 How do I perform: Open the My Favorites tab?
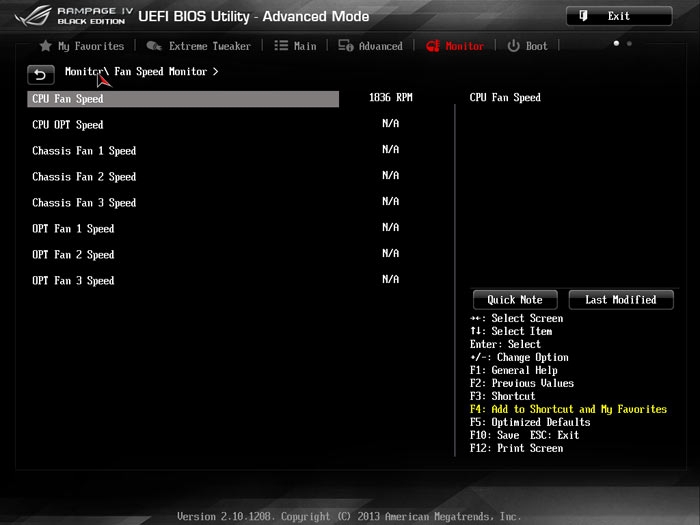(x=90, y=46)
